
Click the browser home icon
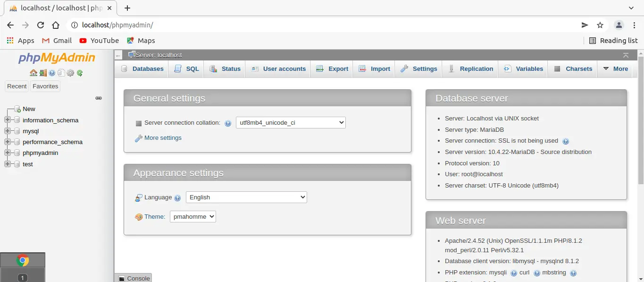56,25
